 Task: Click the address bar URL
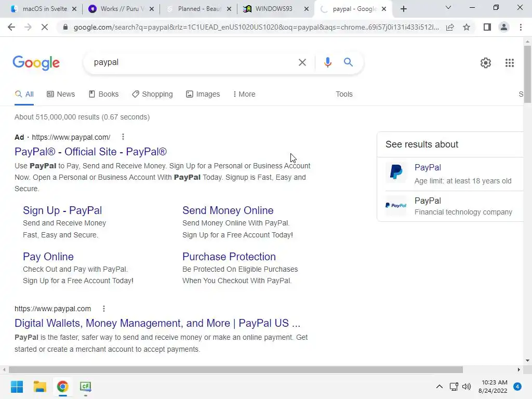point(256,27)
